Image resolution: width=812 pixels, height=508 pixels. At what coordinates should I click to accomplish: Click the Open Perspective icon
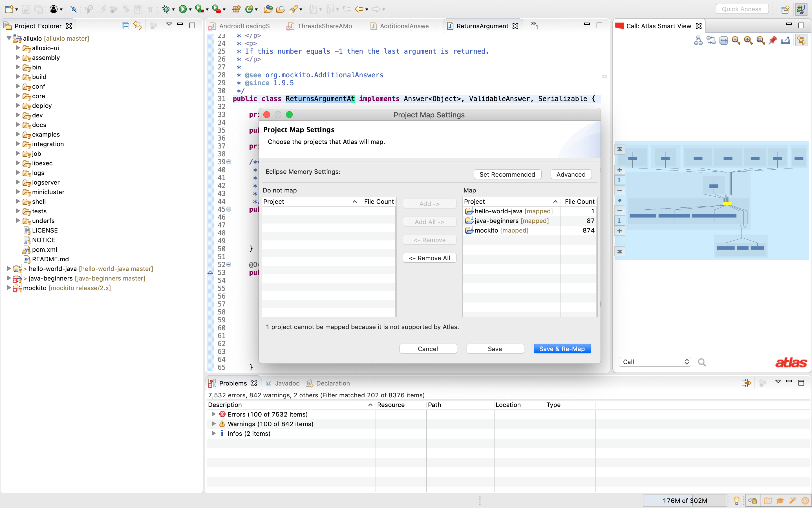pos(785,9)
